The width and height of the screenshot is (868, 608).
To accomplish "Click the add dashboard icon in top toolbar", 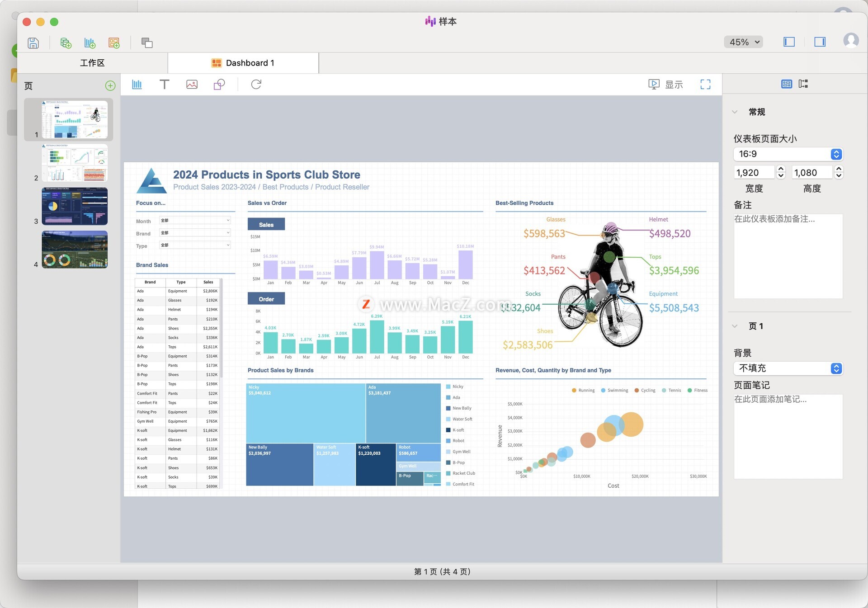I will (x=114, y=42).
